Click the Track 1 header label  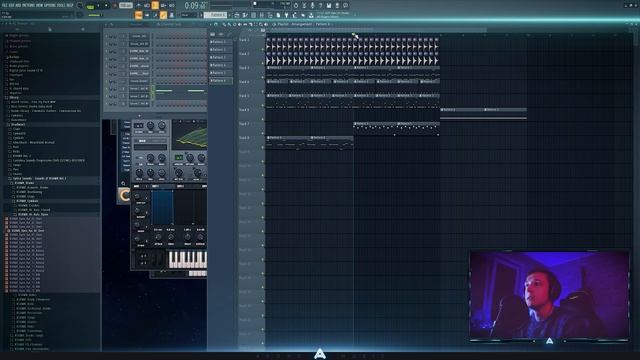(x=244, y=40)
